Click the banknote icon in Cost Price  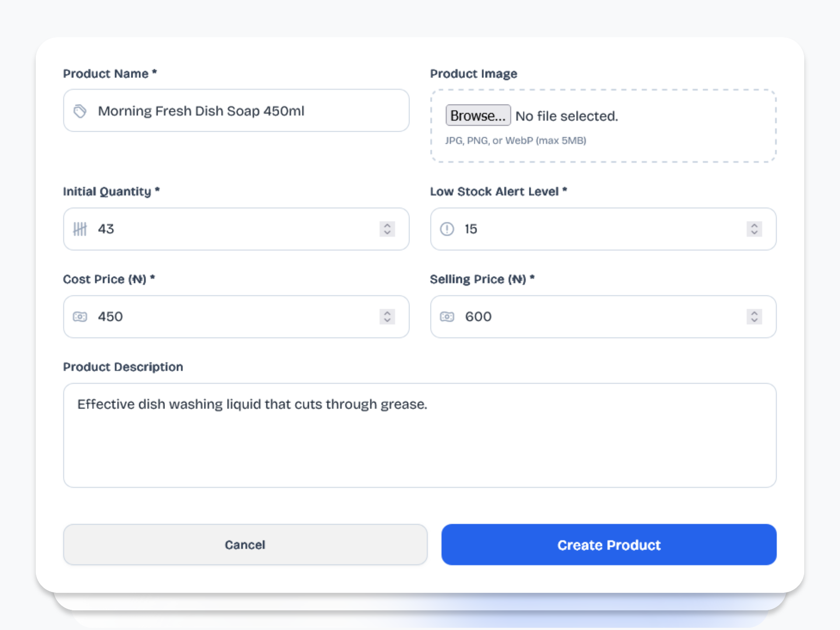(80, 316)
